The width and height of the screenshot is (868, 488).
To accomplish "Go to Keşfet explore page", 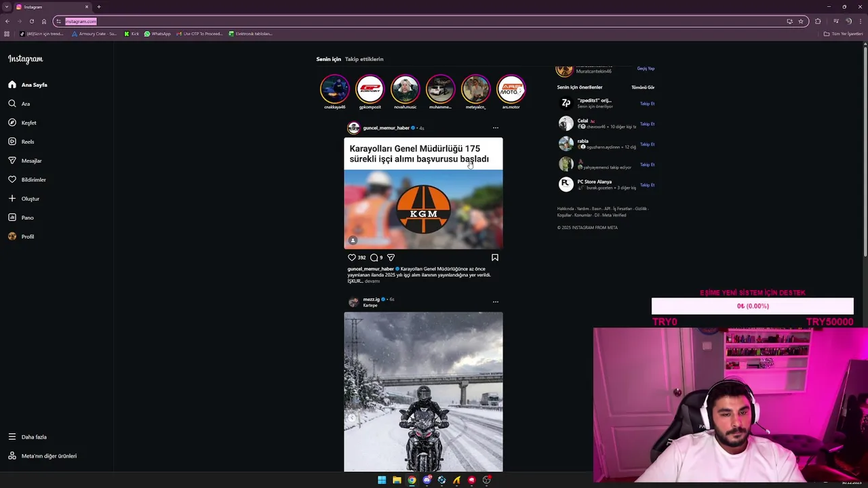I will [x=22, y=123].
